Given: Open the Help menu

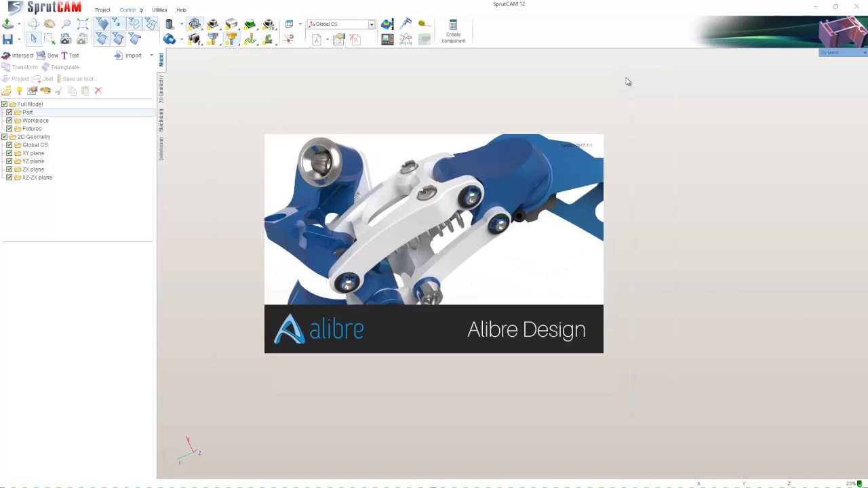Looking at the screenshot, I should coord(181,10).
